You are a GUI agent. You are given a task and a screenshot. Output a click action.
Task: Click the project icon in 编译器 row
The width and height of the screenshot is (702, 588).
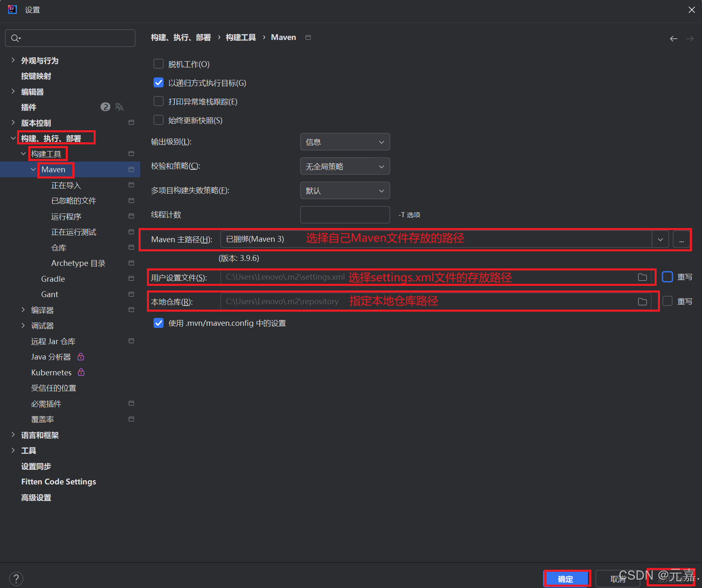pos(131,310)
